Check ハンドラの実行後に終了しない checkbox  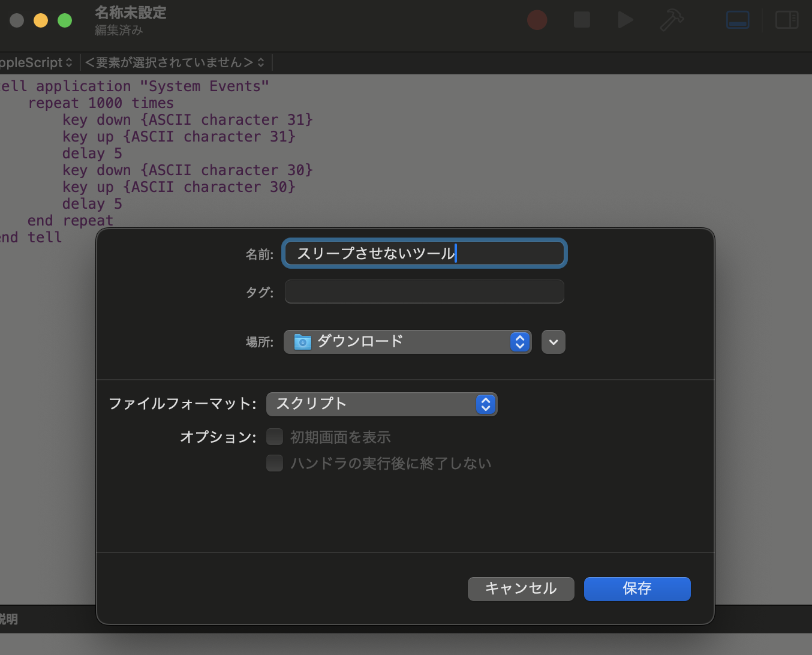pyautogui.click(x=275, y=463)
